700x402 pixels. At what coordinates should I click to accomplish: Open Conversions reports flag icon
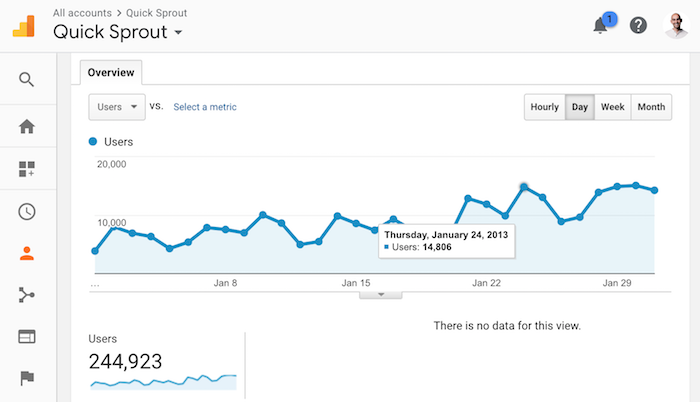point(27,378)
